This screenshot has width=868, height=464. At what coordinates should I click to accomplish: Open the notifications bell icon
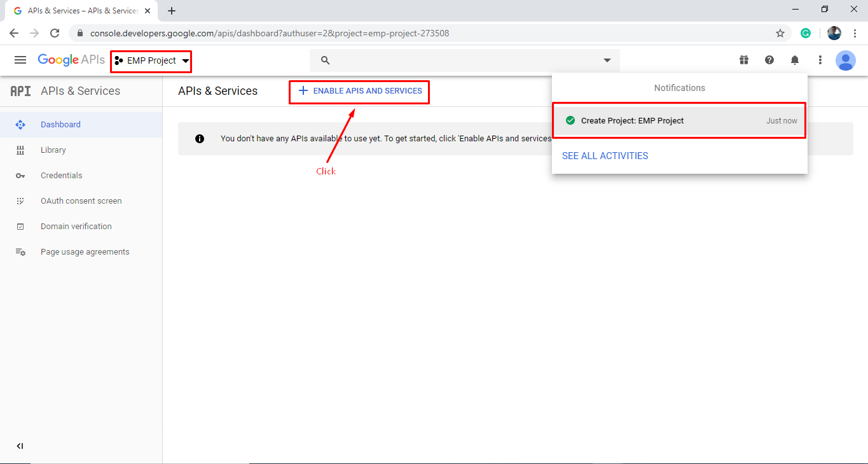click(794, 59)
